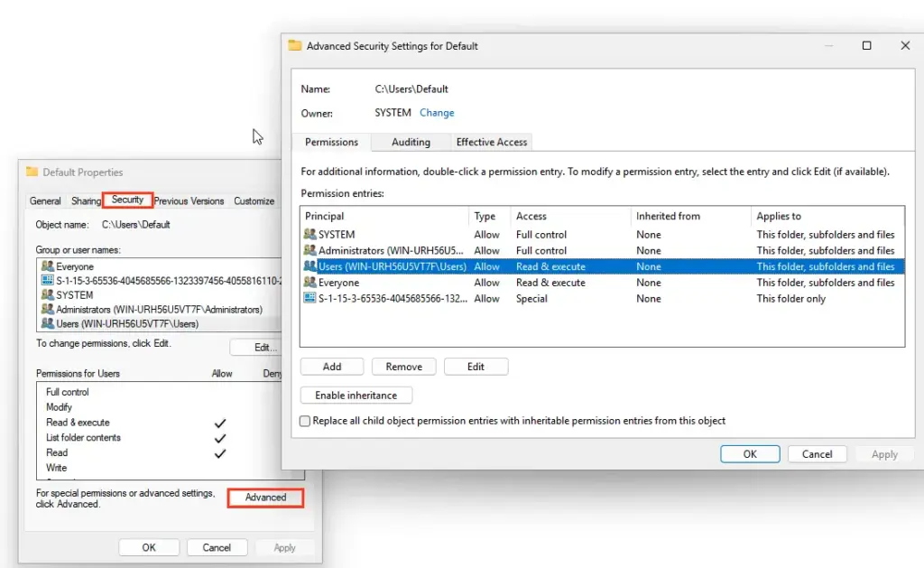Click the Change owner link

pyautogui.click(x=437, y=113)
